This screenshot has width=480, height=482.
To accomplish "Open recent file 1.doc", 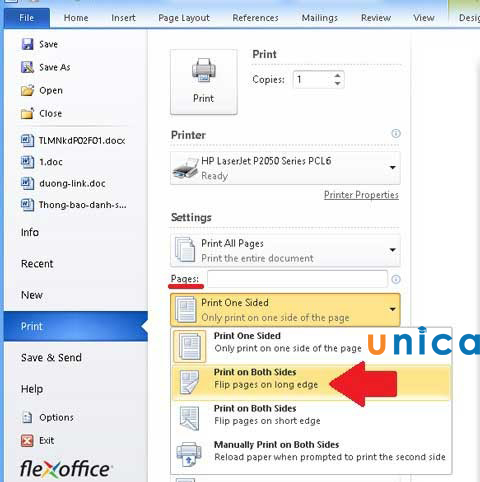I will tap(51, 162).
